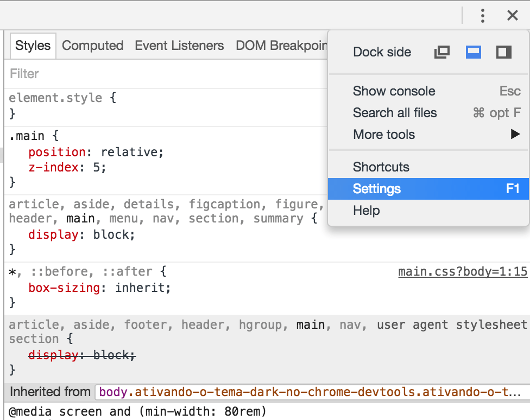The width and height of the screenshot is (530, 420).
Task: Click the box-sizing property name
Action: point(64,288)
